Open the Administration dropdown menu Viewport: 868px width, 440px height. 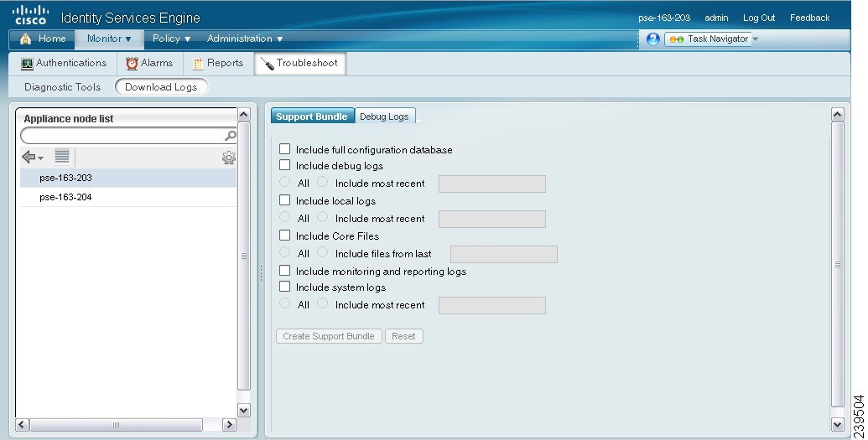pos(245,39)
